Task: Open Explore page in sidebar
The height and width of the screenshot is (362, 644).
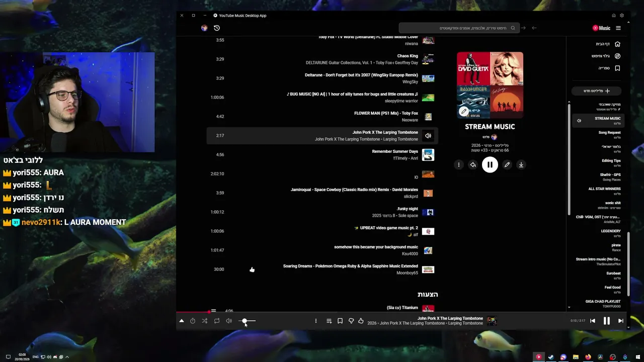Action: [606, 56]
